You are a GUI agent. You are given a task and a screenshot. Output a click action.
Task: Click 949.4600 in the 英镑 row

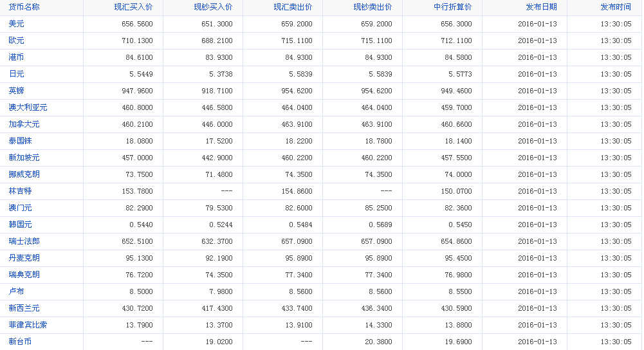tap(456, 91)
